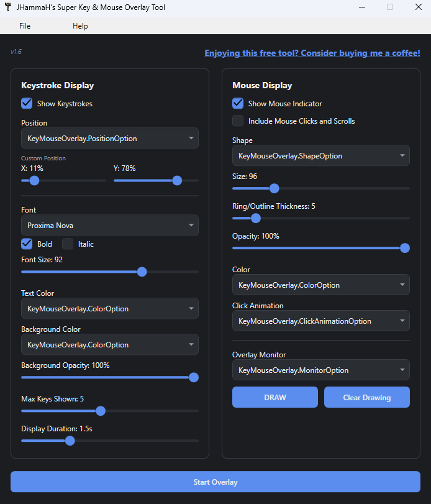Screen dimensions: 431x504
Task: Open the Position dropdown
Action: (110, 138)
